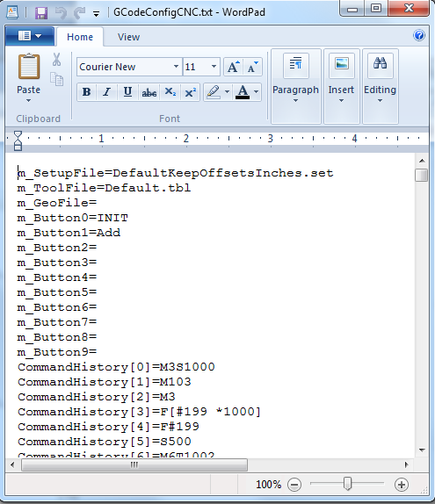Click the font color A icon
435x504 pixels.
coord(243,92)
